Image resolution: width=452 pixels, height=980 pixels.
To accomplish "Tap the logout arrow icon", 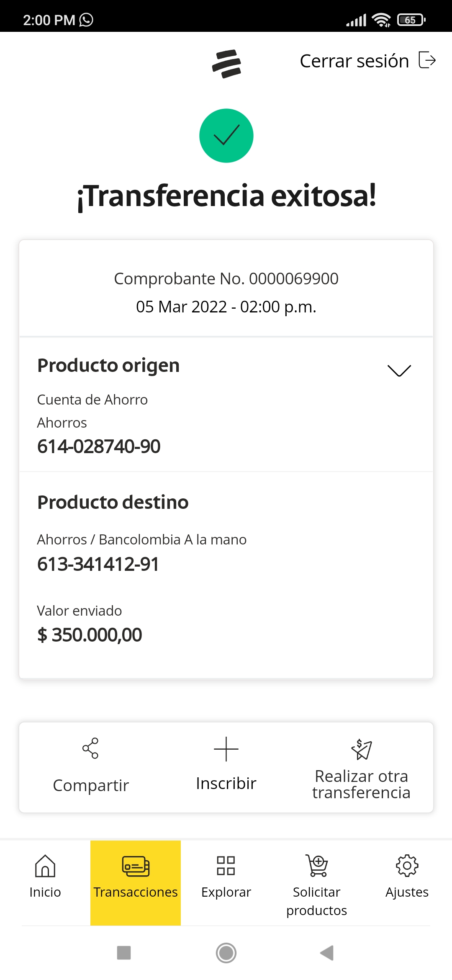I will coord(427,60).
